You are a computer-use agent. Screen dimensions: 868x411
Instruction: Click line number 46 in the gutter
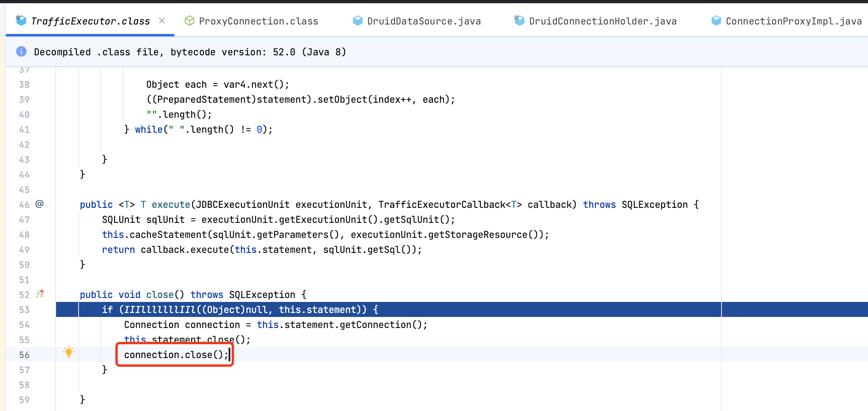pyautogui.click(x=24, y=204)
